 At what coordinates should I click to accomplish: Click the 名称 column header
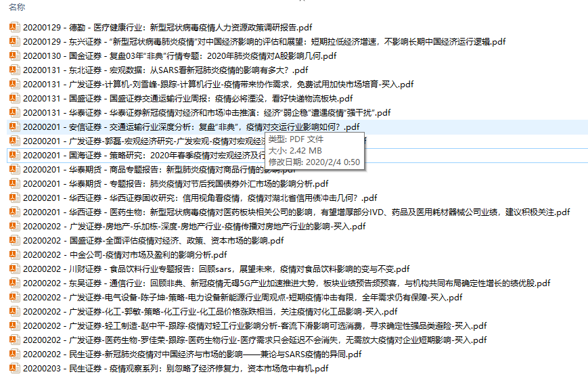17,7
